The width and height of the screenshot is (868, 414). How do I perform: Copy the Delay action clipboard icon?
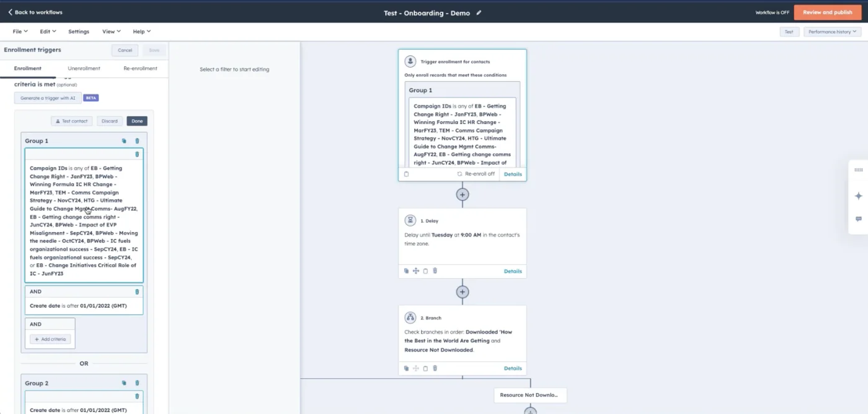(425, 271)
